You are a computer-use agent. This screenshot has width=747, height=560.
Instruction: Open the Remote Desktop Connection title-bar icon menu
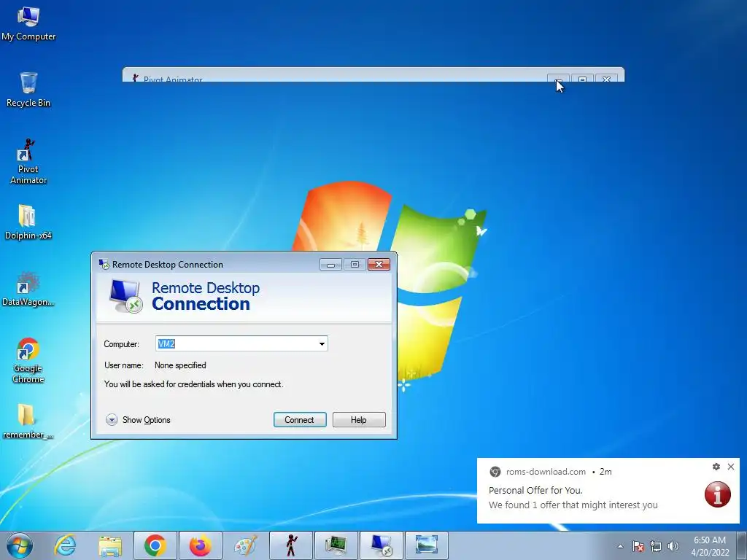(104, 264)
